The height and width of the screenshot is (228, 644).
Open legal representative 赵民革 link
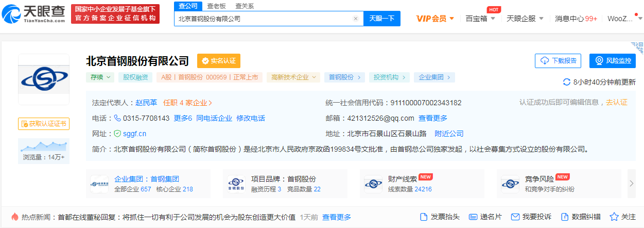click(x=146, y=103)
